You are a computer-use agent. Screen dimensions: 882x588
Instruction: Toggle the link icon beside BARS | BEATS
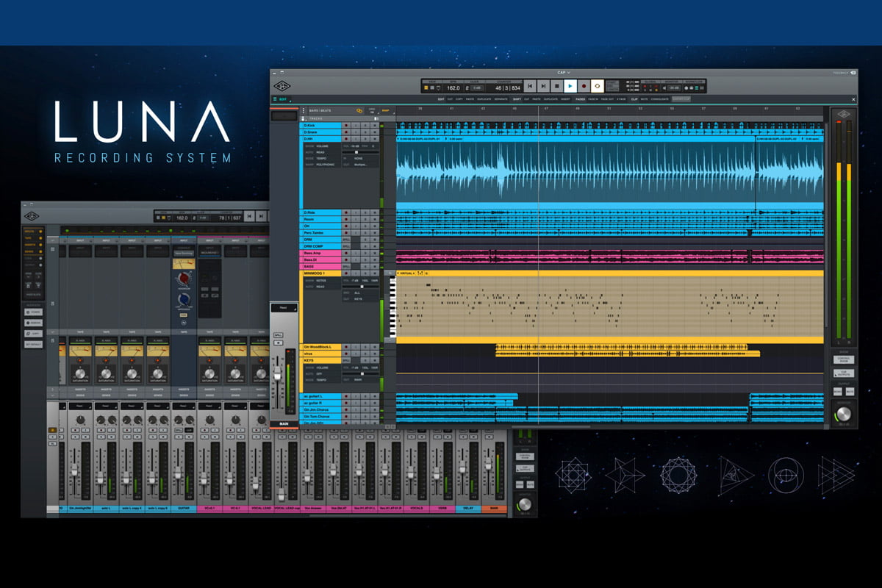click(359, 110)
